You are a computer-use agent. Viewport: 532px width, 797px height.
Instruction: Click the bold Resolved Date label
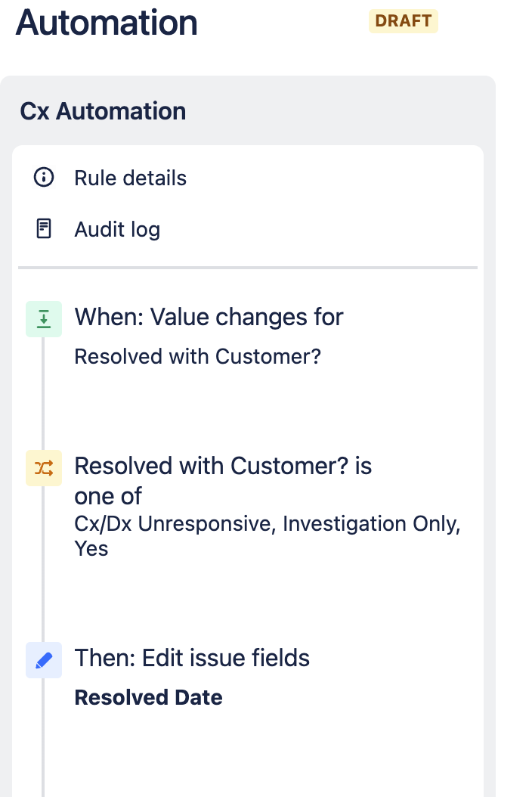point(148,697)
